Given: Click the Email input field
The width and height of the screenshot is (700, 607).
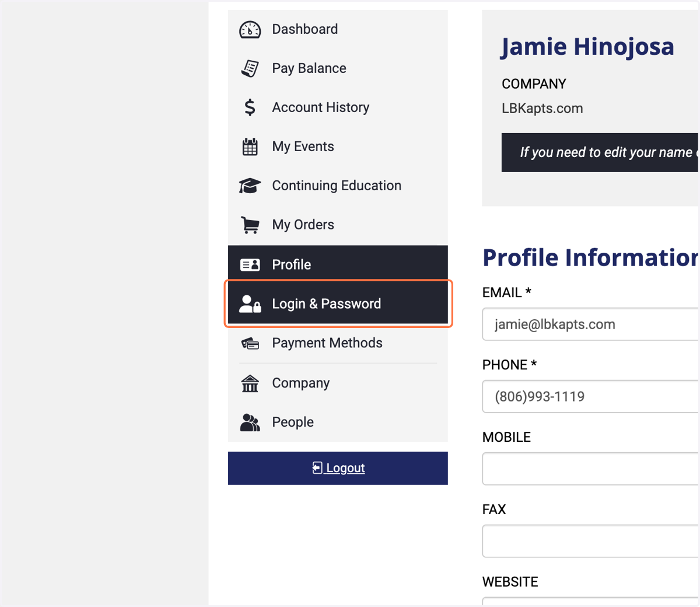Looking at the screenshot, I should (590, 325).
